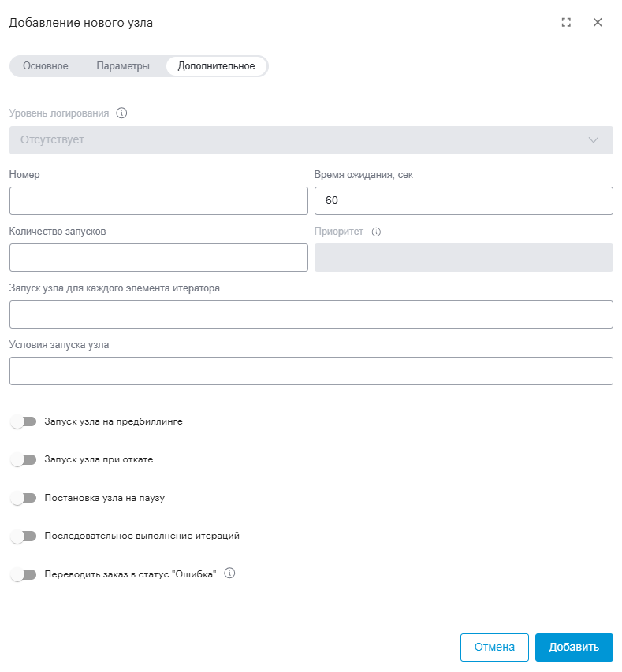The image size is (622, 672).
Task: Click the dialog title Добавление нового узла
Action: pos(81,23)
